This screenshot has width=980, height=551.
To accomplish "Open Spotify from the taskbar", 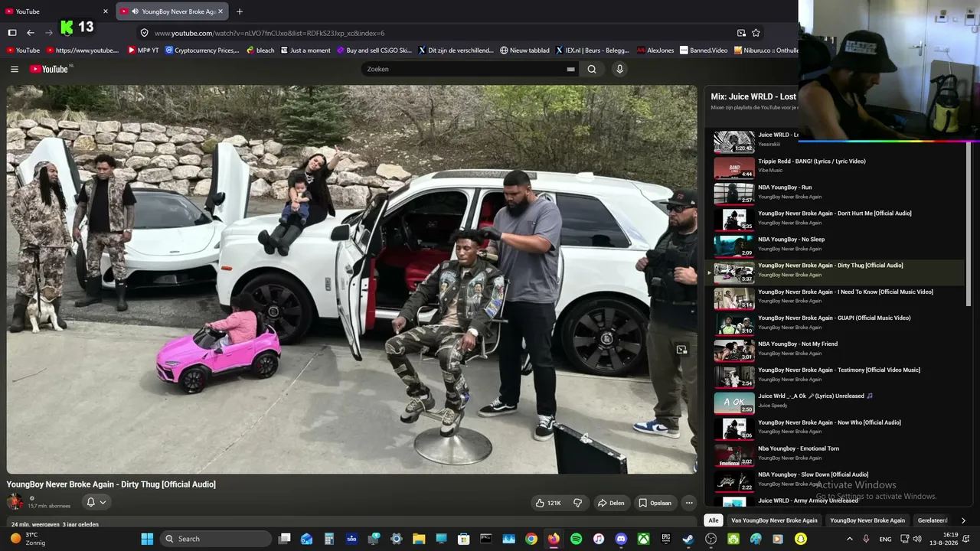I will click(x=576, y=539).
